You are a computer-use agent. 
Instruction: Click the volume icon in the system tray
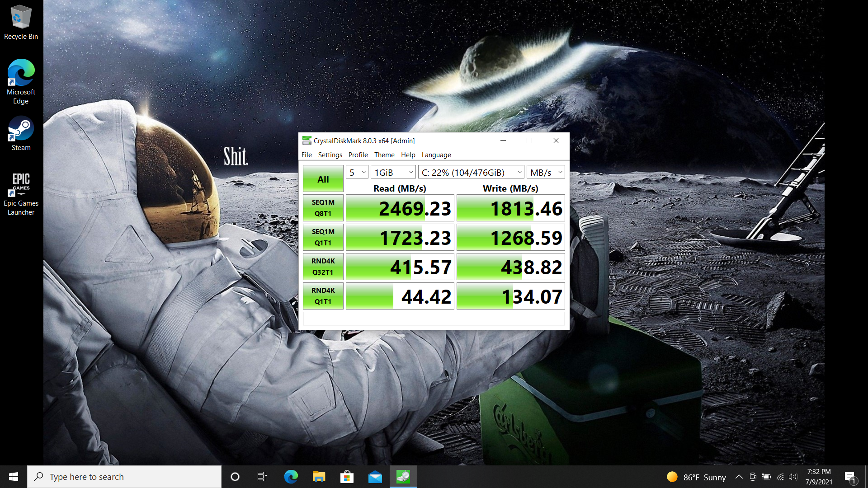click(x=793, y=477)
